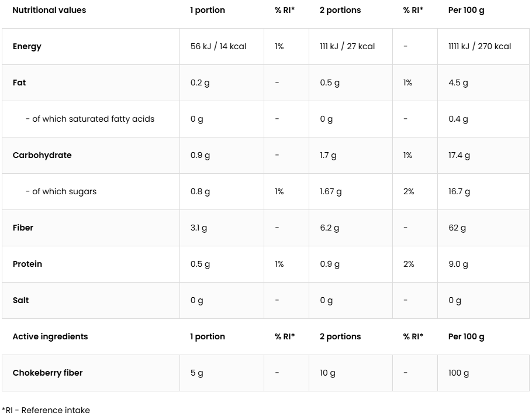Viewport: 532px width, 416px height.
Task: Select the Fat row label
Action: click(19, 82)
